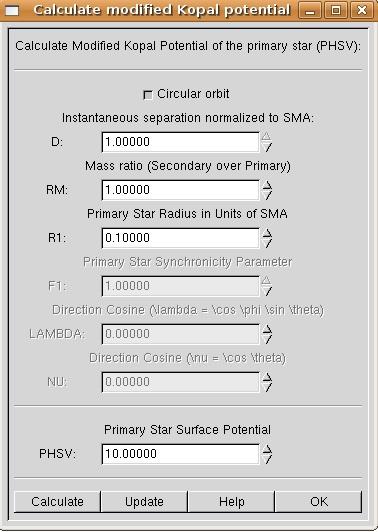378x532 pixels.
Task: Enable the Circular orbit checkbox
Action: 148,95
